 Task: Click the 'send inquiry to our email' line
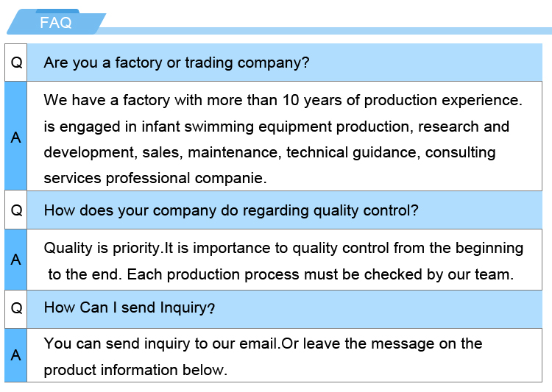coord(263,343)
